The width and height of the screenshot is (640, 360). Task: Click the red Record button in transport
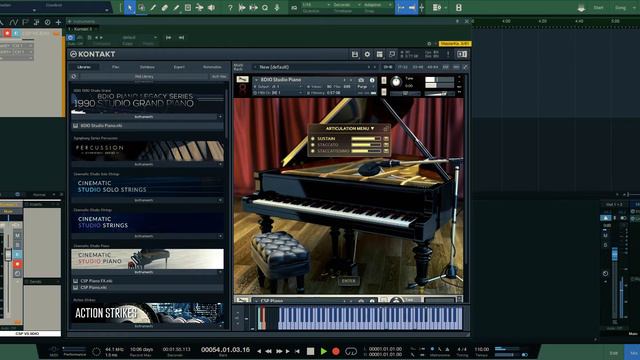click(x=336, y=351)
